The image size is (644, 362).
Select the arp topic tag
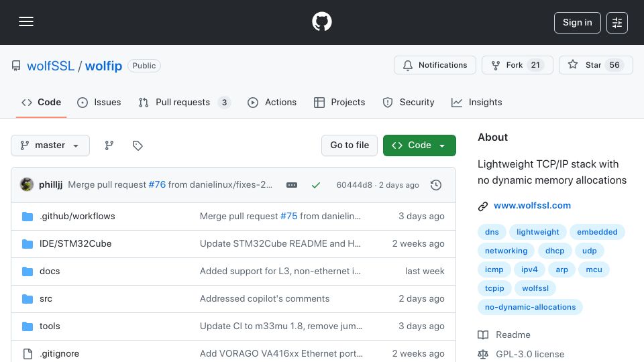pyautogui.click(x=562, y=269)
